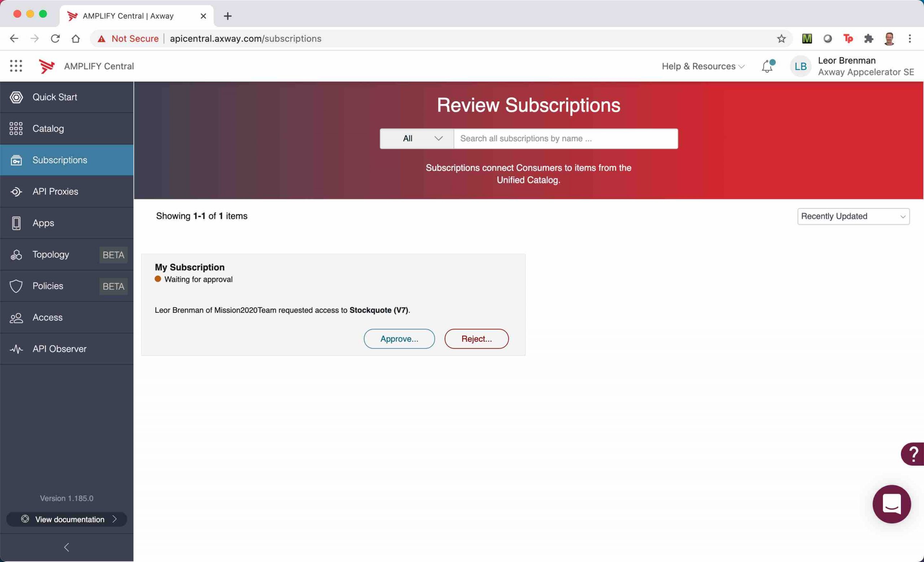Bookmark this page with the star icon
Screen dimensions: 924x562
[x=781, y=39]
